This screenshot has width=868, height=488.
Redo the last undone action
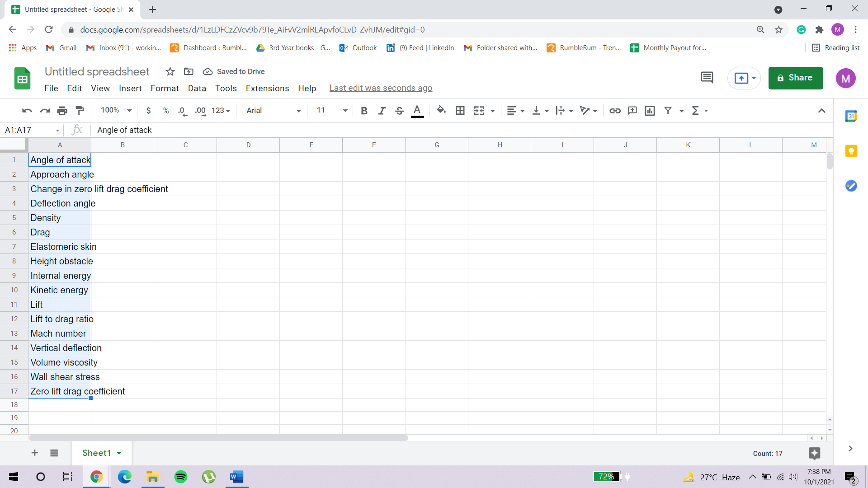[45, 111]
